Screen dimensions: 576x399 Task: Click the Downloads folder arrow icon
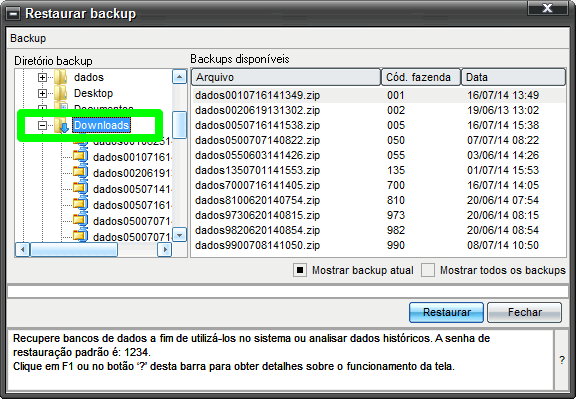(x=62, y=126)
